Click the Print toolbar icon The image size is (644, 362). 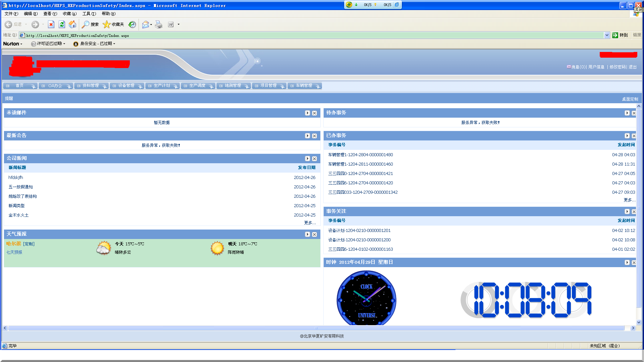point(159,24)
